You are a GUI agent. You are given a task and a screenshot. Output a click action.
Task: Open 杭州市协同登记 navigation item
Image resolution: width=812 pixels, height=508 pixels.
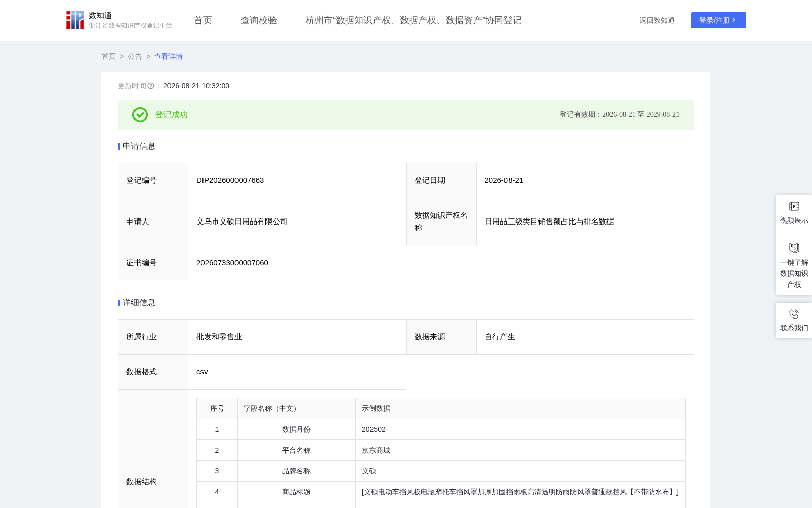(x=414, y=20)
